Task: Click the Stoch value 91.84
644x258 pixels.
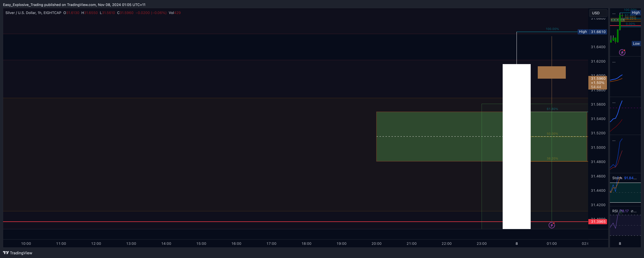Action: tap(630, 178)
